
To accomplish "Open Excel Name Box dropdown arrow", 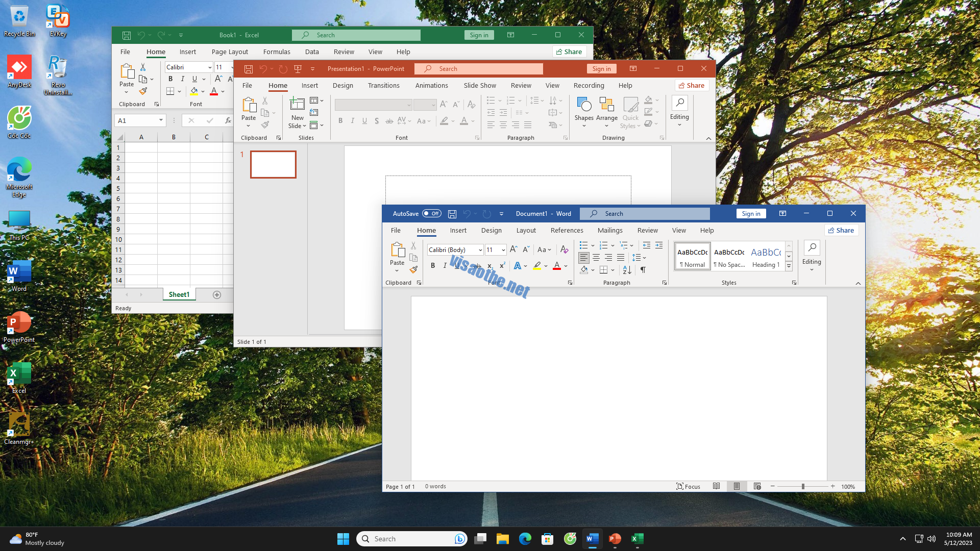I will [x=161, y=120].
